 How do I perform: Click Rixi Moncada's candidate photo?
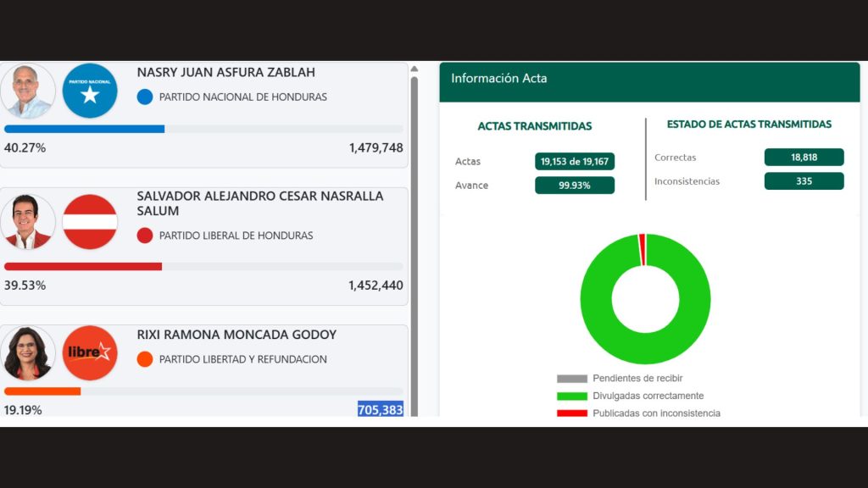click(x=28, y=353)
